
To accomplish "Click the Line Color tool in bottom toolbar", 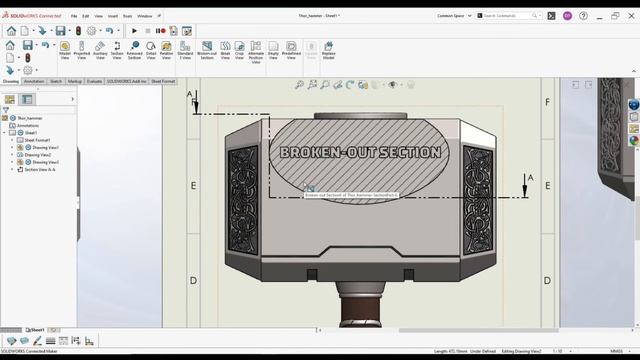I will point(37,341).
